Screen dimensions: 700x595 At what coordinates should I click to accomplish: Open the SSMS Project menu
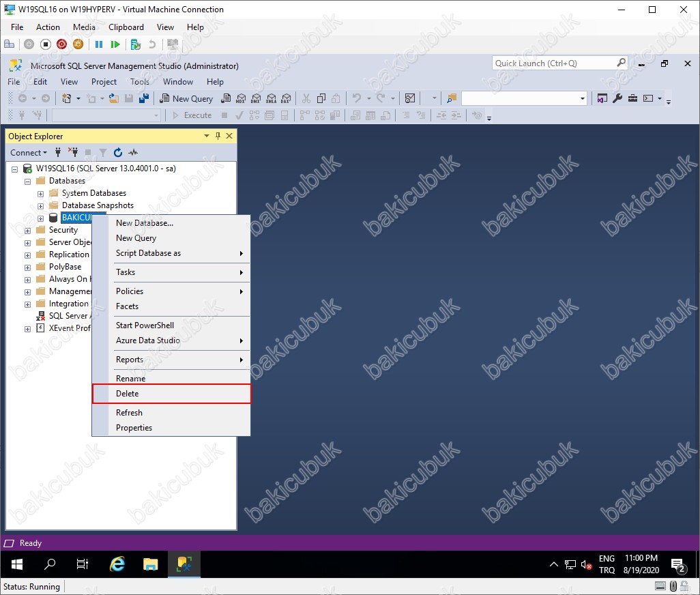tap(104, 82)
